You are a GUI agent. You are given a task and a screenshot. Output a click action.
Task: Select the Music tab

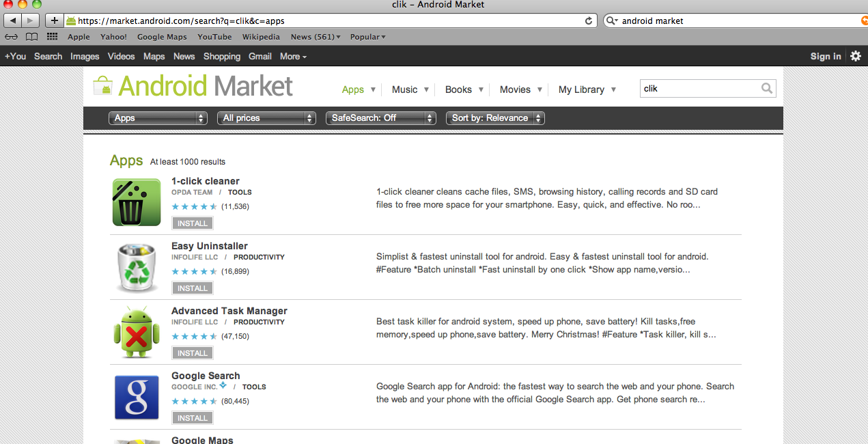[404, 89]
